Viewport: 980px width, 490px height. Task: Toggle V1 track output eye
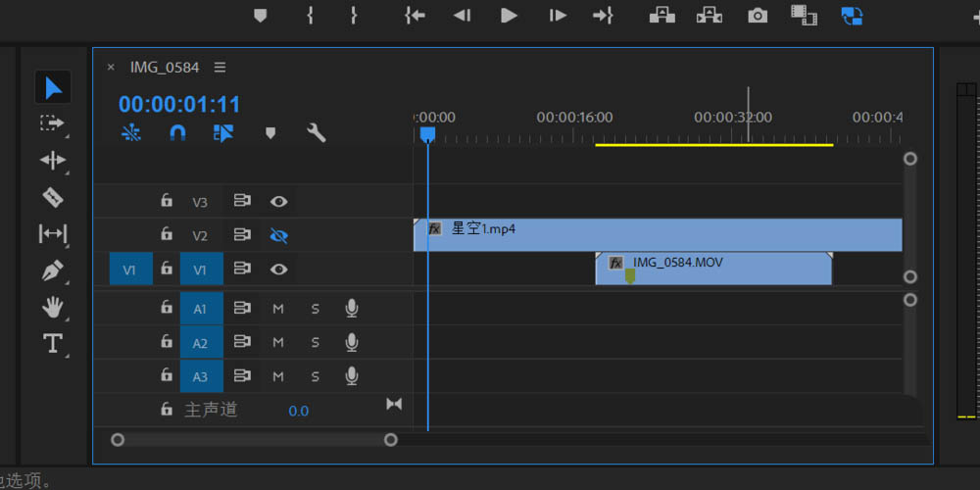point(278,269)
